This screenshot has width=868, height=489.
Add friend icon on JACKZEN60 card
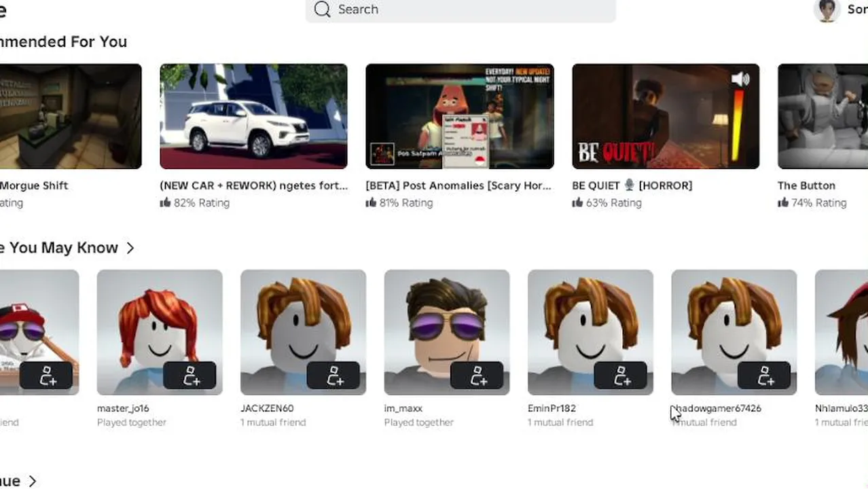click(334, 376)
